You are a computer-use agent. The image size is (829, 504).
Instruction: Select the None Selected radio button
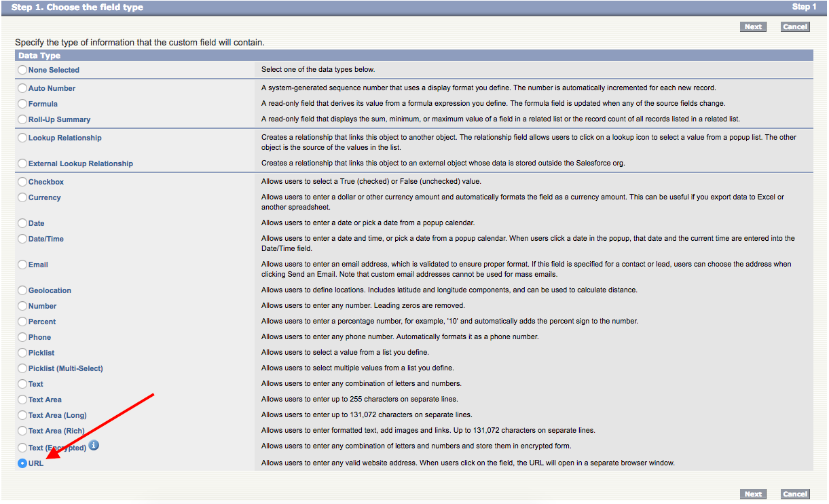pos(23,70)
